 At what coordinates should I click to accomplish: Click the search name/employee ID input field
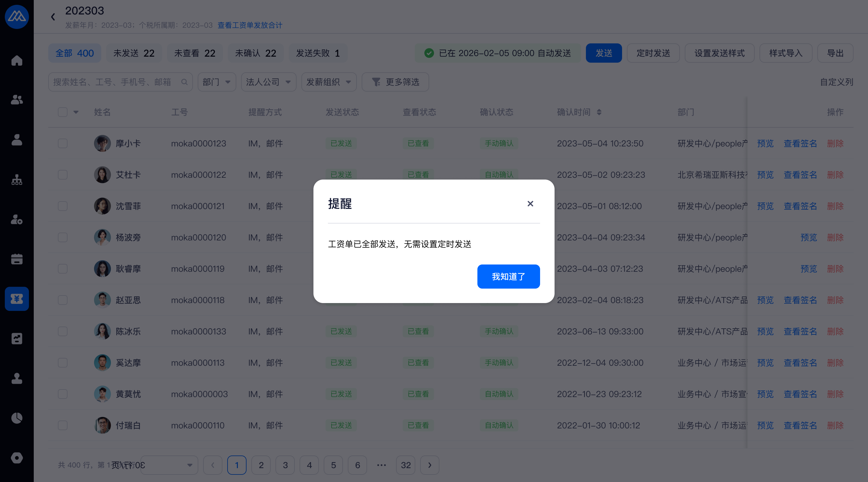point(115,82)
